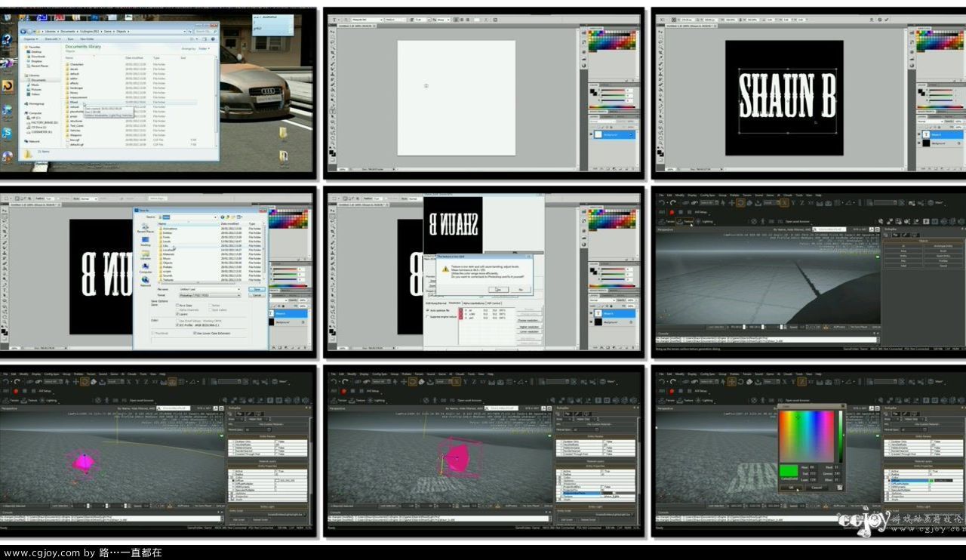The width and height of the screenshot is (966, 560).
Task: Click Cancel in the color picker dialog
Action: (817, 488)
